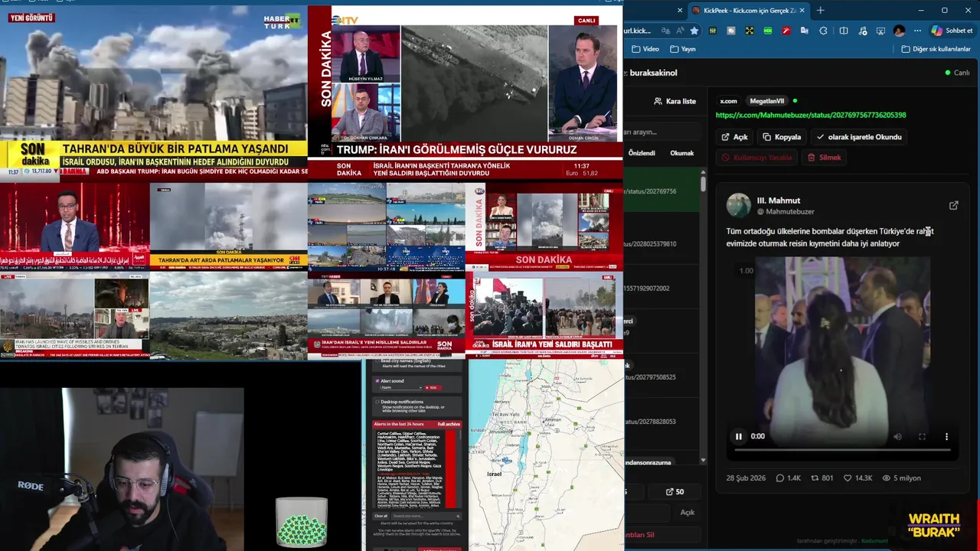The width and height of the screenshot is (980, 551).
Task: Click the translate extension icon in toolbar
Action: [804, 31]
